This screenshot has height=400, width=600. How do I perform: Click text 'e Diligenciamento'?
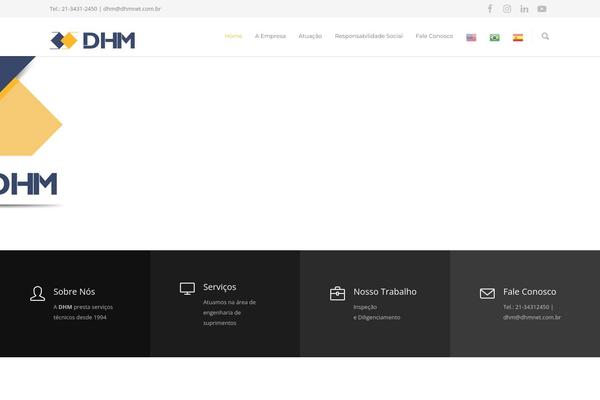coord(377,317)
